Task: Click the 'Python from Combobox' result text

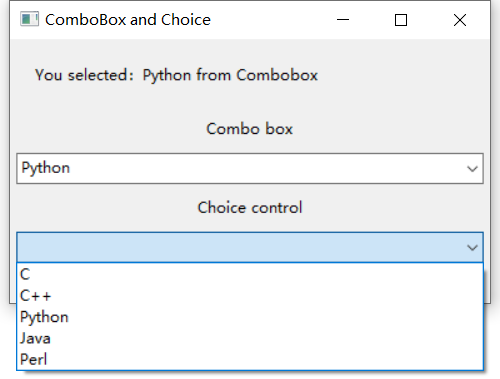Action: [230, 75]
